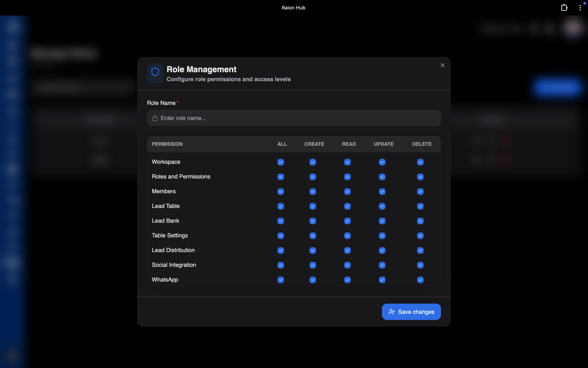Screen dimensions: 588x368
Task: Uncheck CREATE permission for Lead Table
Action: pos(313,206)
